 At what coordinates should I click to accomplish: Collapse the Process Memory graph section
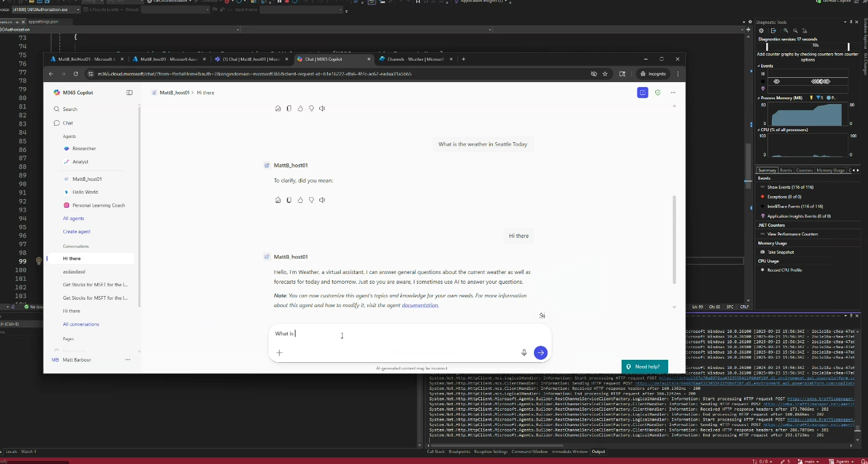(x=759, y=97)
